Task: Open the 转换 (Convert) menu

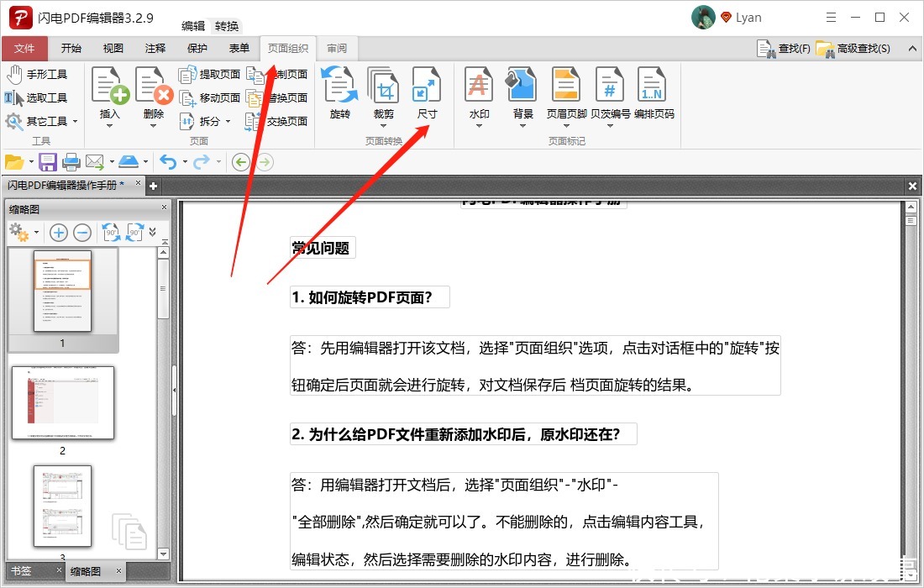Action: pyautogui.click(x=226, y=25)
